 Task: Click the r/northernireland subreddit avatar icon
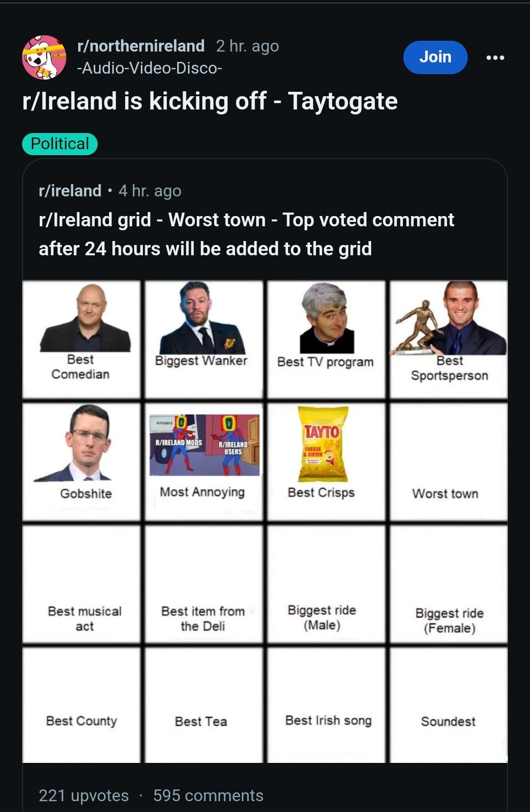(x=44, y=57)
